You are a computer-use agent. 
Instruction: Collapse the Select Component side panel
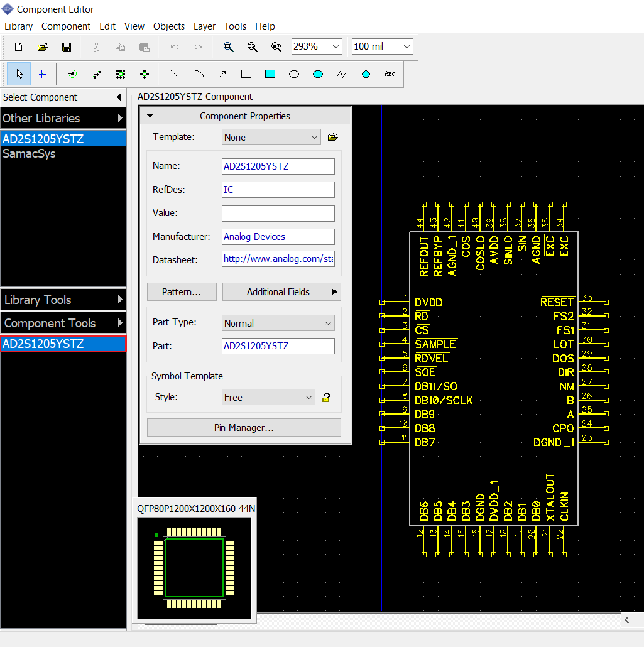click(x=119, y=97)
